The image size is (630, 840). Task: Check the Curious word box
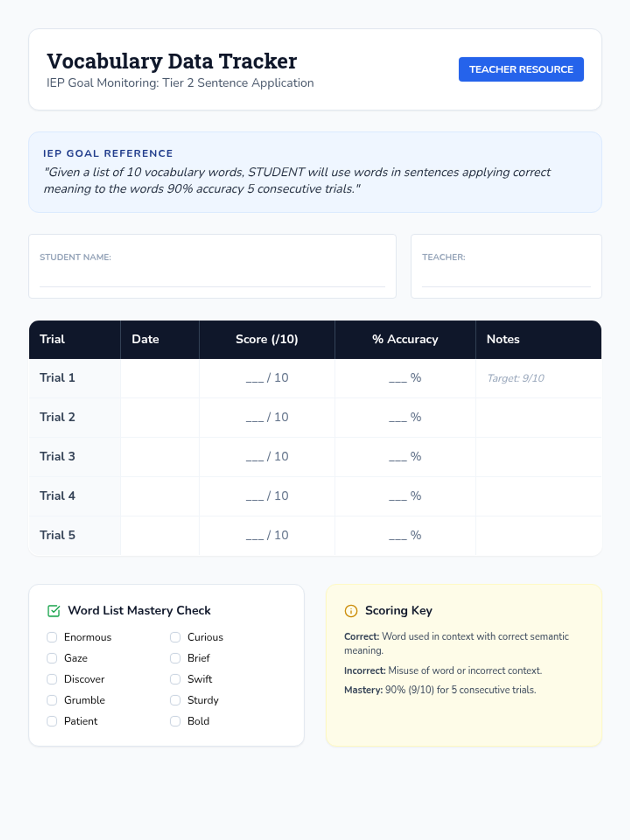(x=175, y=637)
